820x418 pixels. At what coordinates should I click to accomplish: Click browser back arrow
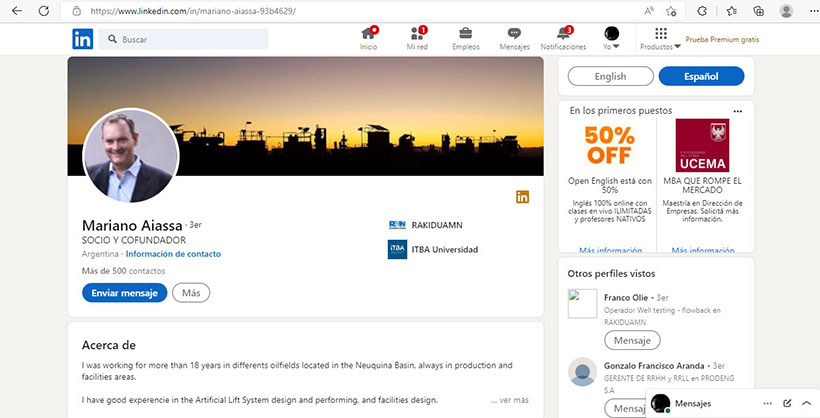click(17, 10)
